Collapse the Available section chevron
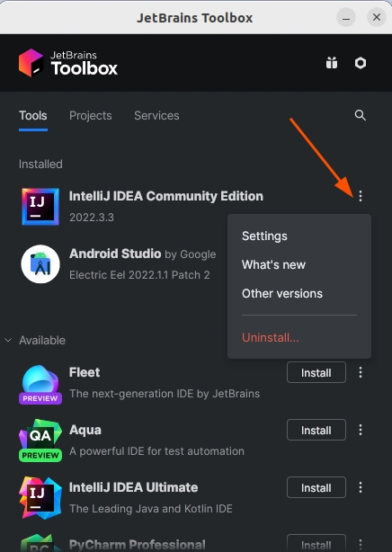 [x=8, y=340]
